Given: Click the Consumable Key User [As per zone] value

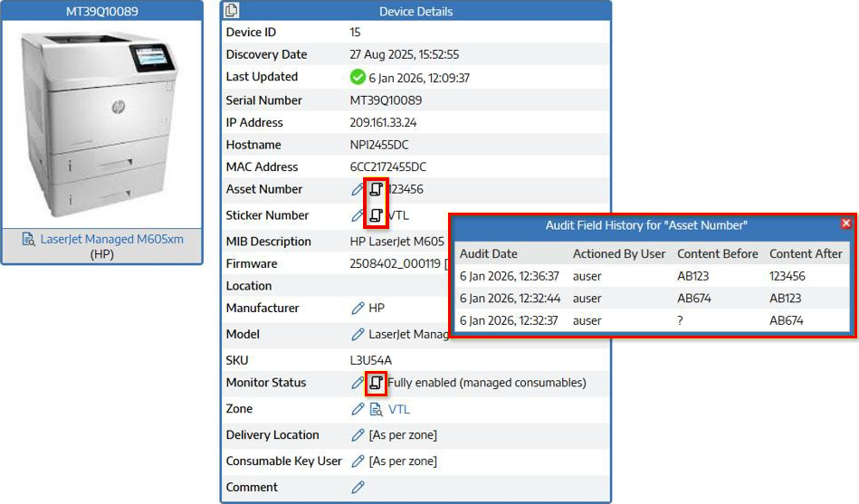Looking at the screenshot, I should tap(403, 461).
